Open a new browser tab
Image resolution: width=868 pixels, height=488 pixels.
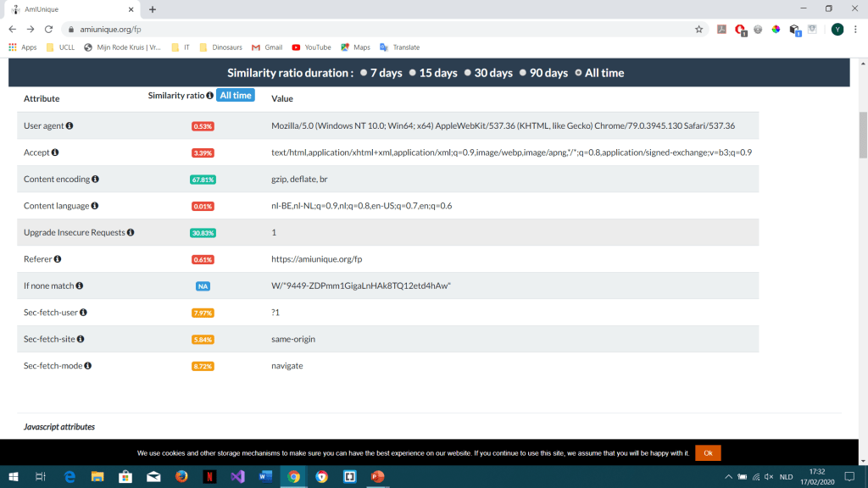(153, 9)
